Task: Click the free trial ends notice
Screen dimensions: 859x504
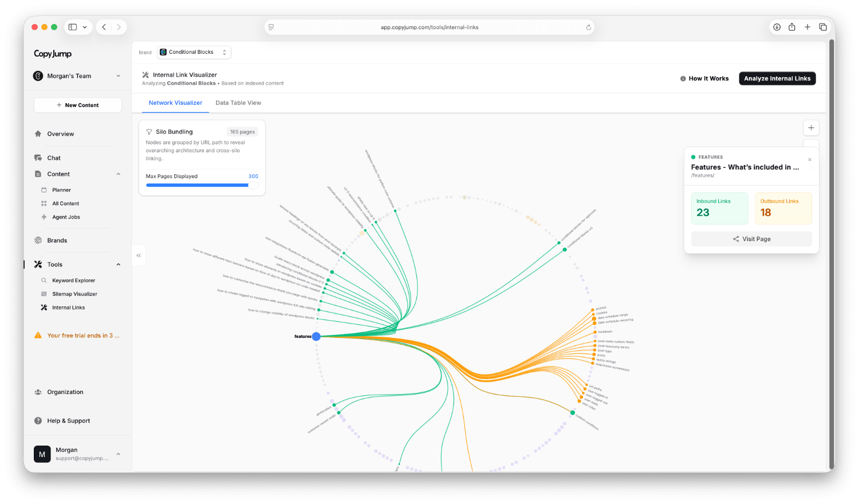Action: coord(77,336)
